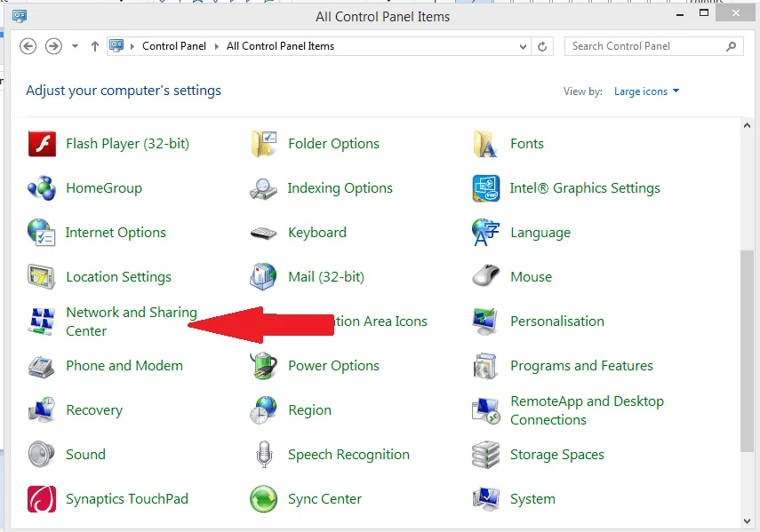Screen dimensions: 760x532
Task: Open the Storage Spaces drives icon
Action: tap(485, 455)
